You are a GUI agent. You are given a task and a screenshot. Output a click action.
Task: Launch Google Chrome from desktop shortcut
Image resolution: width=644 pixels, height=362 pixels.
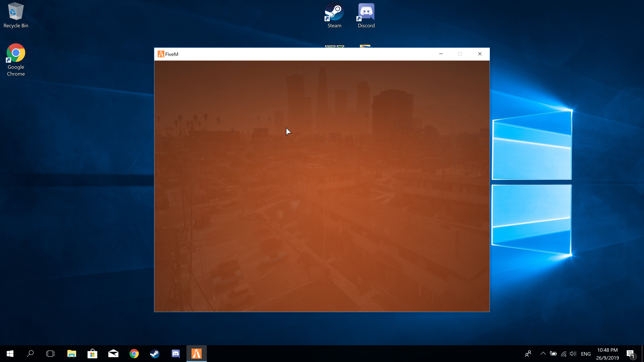[x=16, y=59]
